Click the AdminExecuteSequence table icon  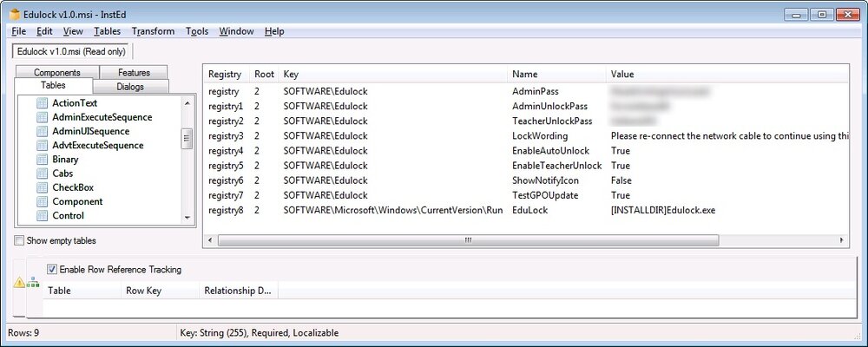(42, 117)
